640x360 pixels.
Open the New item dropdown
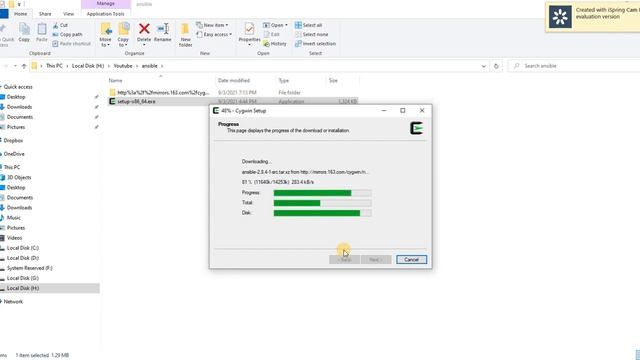click(212, 25)
